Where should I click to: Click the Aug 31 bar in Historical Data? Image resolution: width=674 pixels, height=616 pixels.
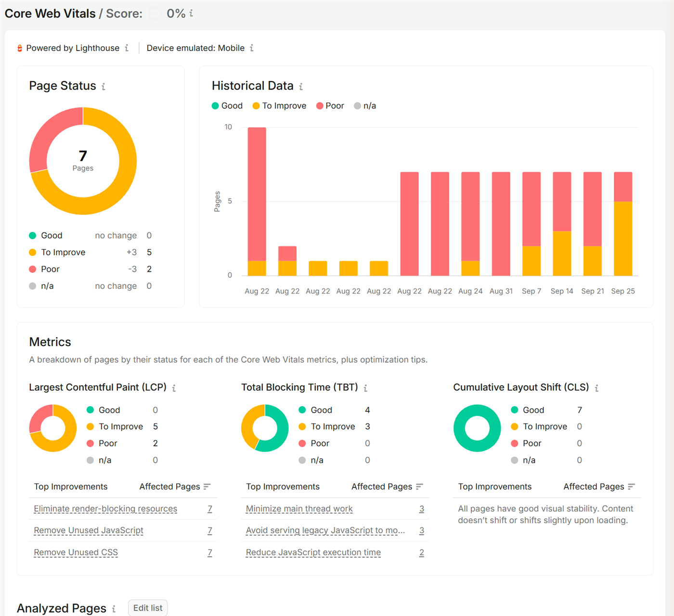pos(501,224)
